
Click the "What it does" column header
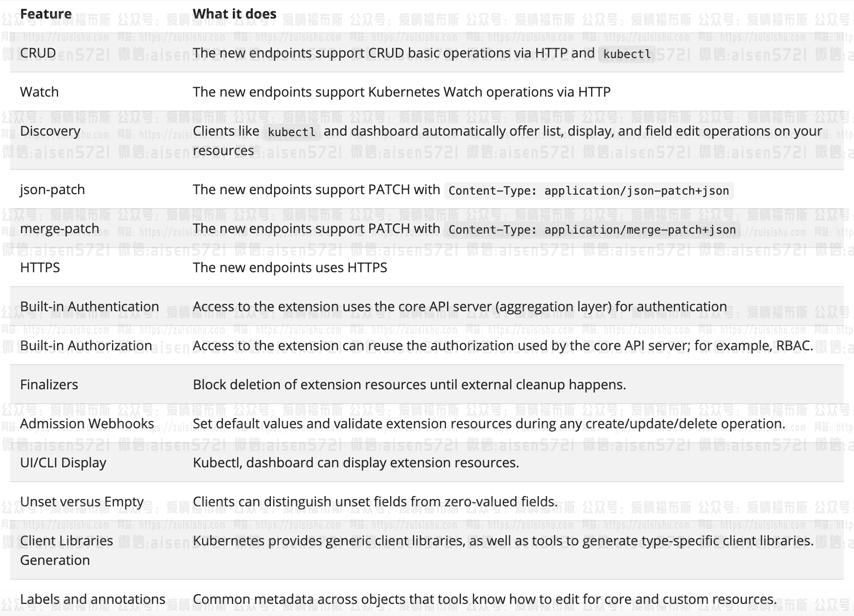click(234, 14)
